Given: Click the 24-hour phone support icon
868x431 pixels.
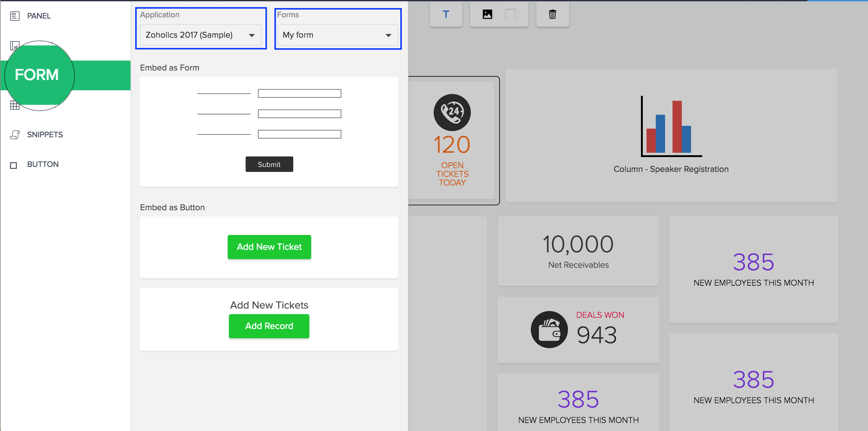Looking at the screenshot, I should (452, 112).
